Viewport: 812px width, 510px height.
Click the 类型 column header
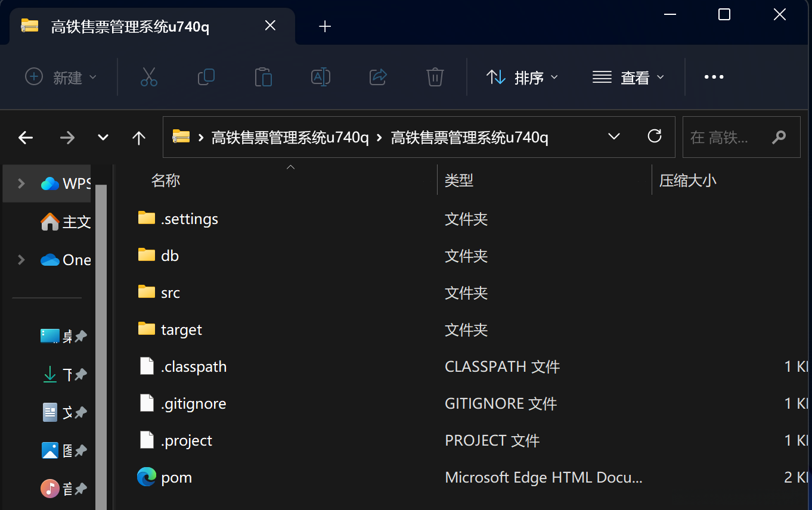coord(458,181)
